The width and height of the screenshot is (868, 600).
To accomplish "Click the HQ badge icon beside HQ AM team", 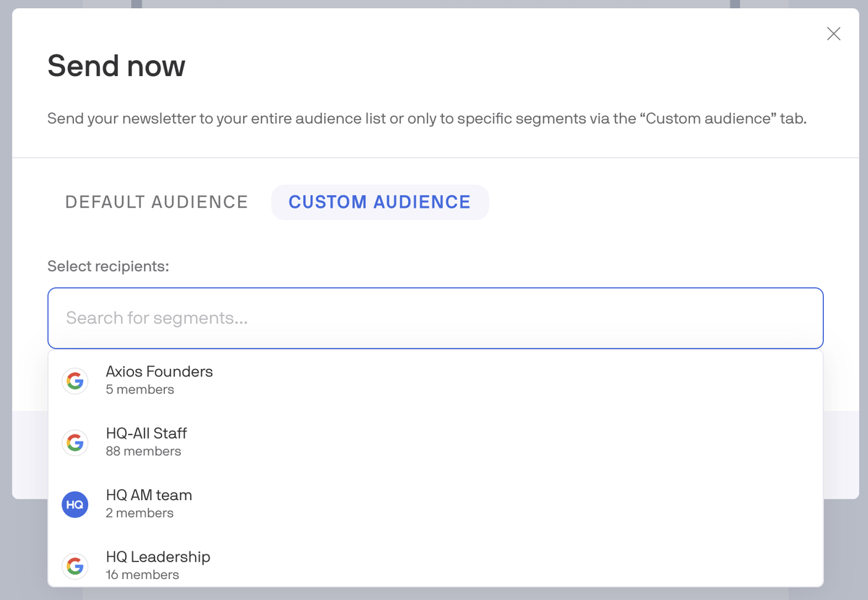I will [x=75, y=504].
